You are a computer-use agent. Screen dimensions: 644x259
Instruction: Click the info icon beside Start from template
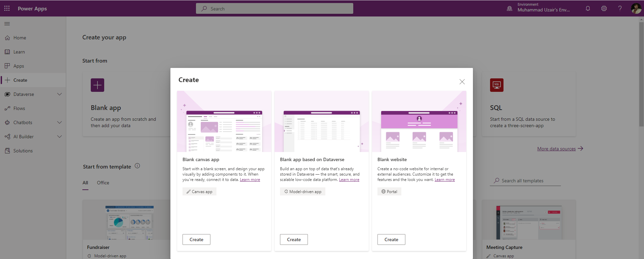click(x=137, y=166)
